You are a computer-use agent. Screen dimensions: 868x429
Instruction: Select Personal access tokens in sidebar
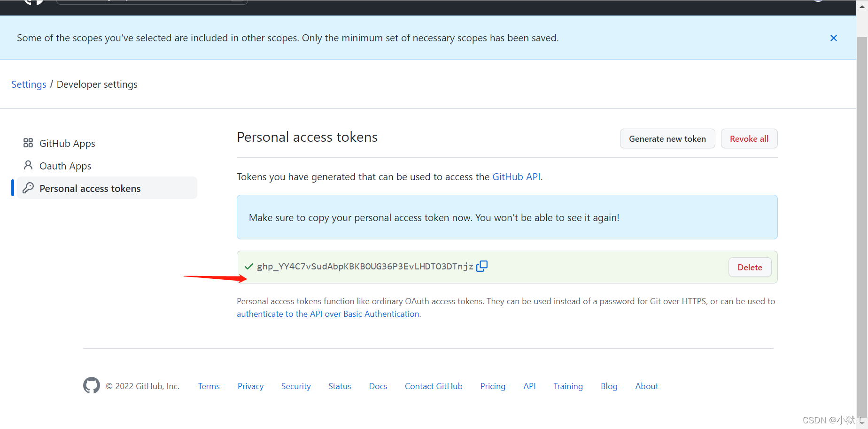(107, 188)
